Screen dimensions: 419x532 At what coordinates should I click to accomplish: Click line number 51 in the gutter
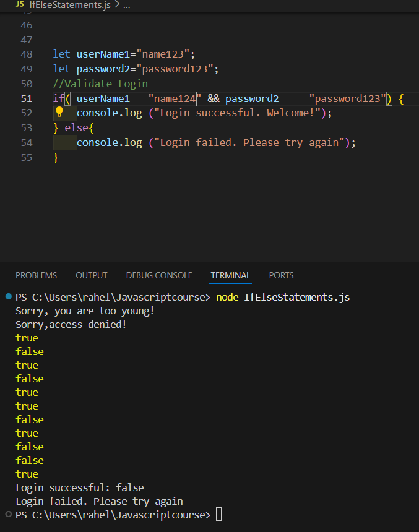click(x=26, y=98)
